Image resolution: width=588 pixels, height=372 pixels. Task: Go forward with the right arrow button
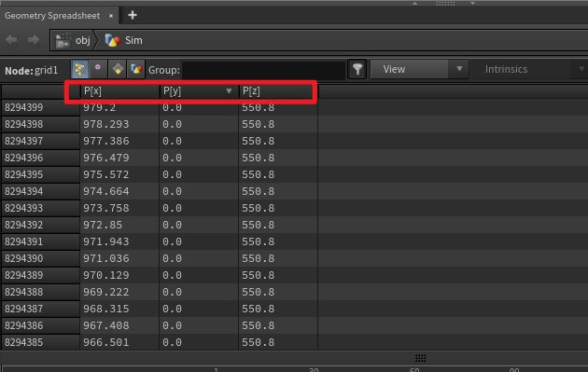pos(34,40)
